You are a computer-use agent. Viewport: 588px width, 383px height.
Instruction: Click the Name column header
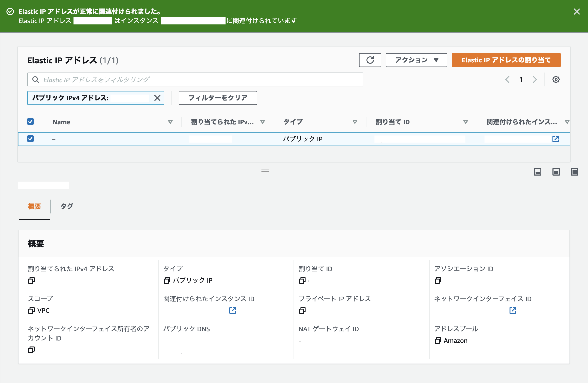tap(61, 122)
